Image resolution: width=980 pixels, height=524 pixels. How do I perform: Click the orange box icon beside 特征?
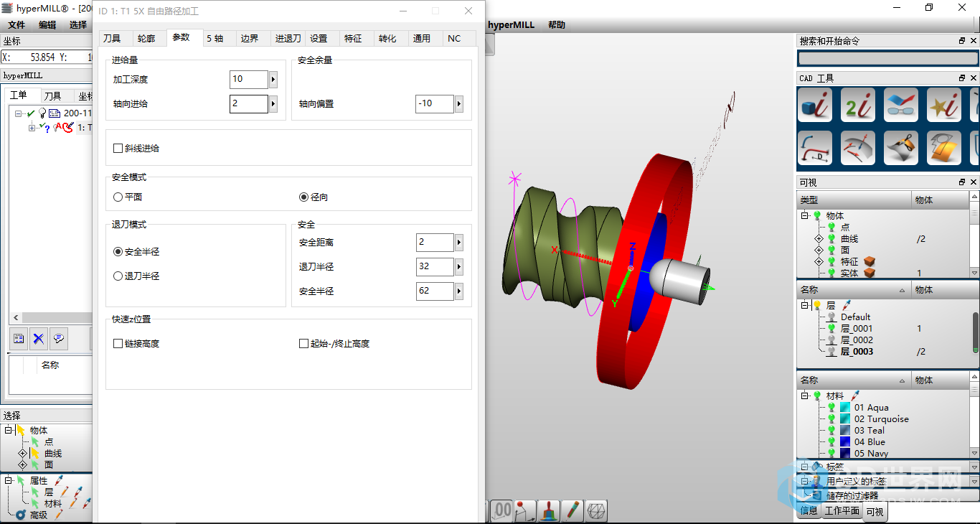pos(870,261)
